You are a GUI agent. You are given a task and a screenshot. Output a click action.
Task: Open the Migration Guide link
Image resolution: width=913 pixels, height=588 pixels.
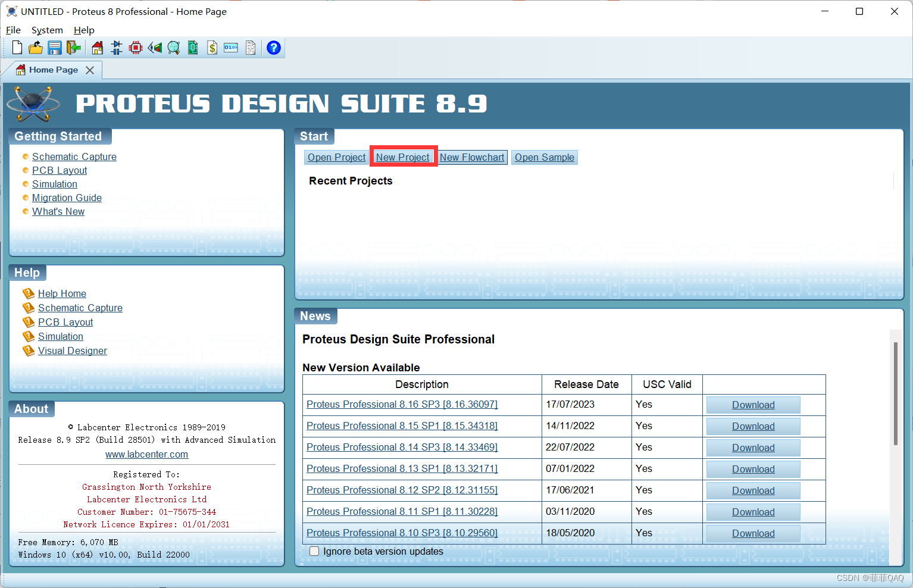pyautogui.click(x=67, y=198)
